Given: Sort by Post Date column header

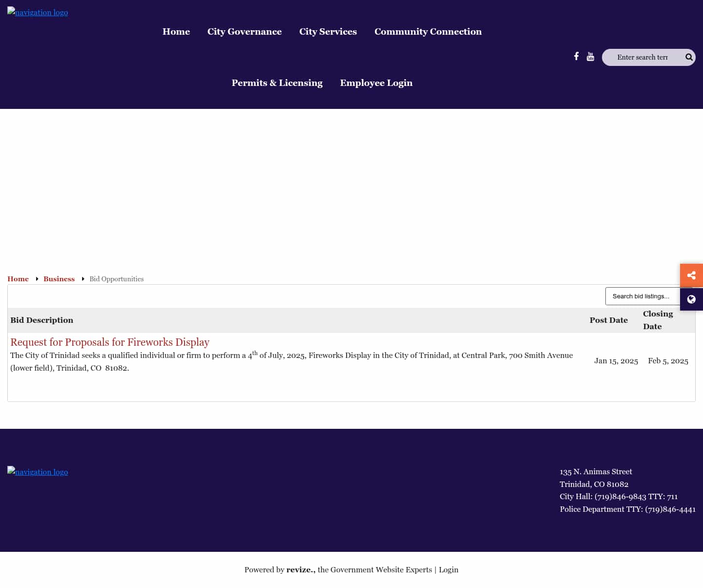Looking at the screenshot, I should click(x=609, y=320).
